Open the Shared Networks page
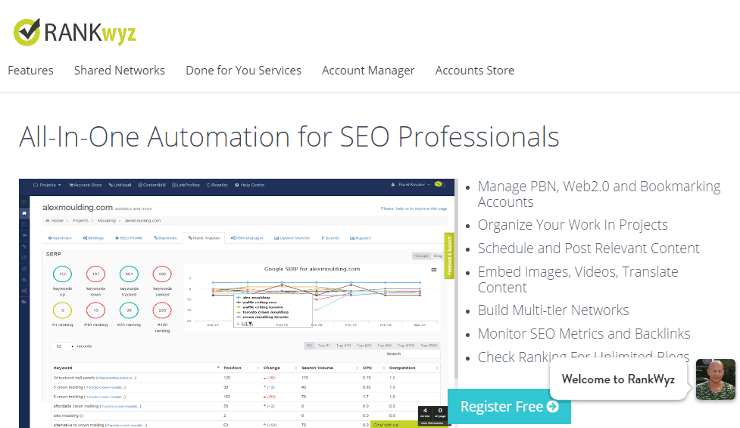 [x=119, y=71]
